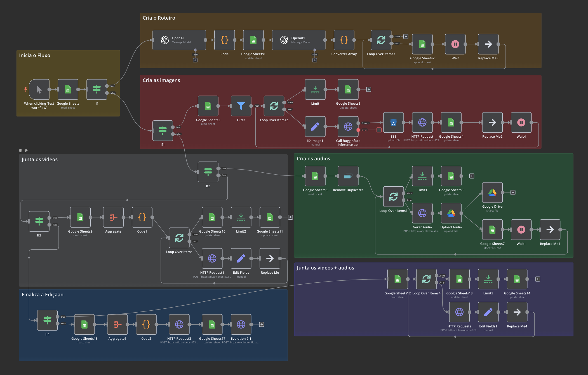Screen dimensions: 588x375
Task: Delete the Junta os videos group via trash icon
Action: pos(20,151)
